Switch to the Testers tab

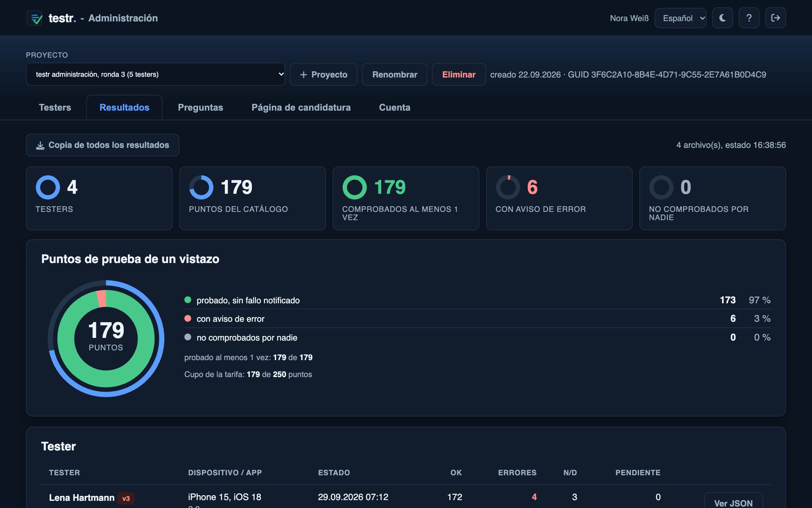(x=55, y=108)
